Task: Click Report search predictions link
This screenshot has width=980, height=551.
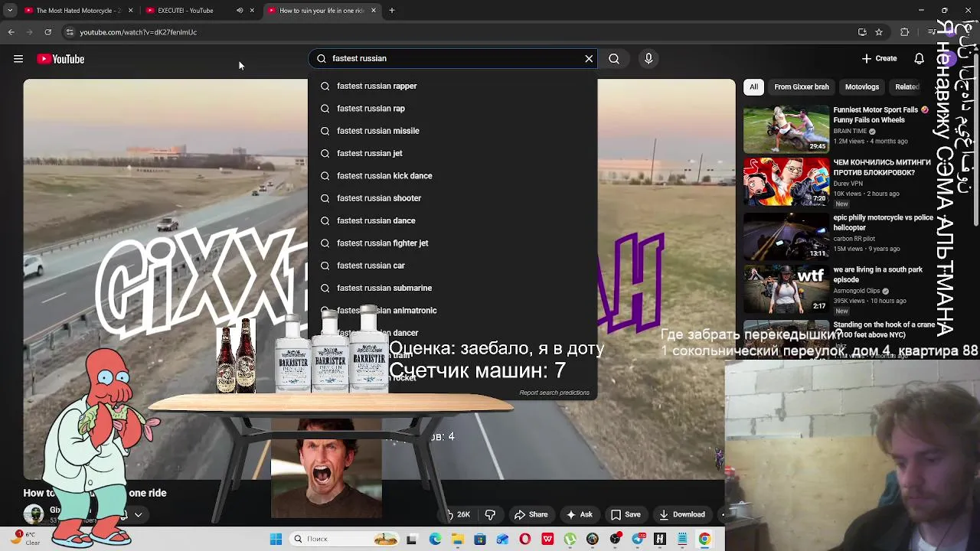Action: (554, 393)
